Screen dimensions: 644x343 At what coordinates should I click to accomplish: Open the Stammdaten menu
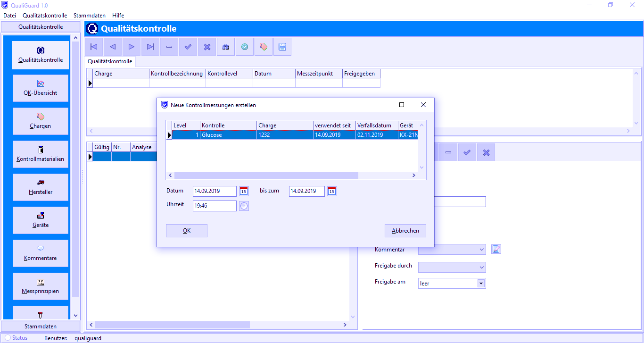(x=89, y=16)
